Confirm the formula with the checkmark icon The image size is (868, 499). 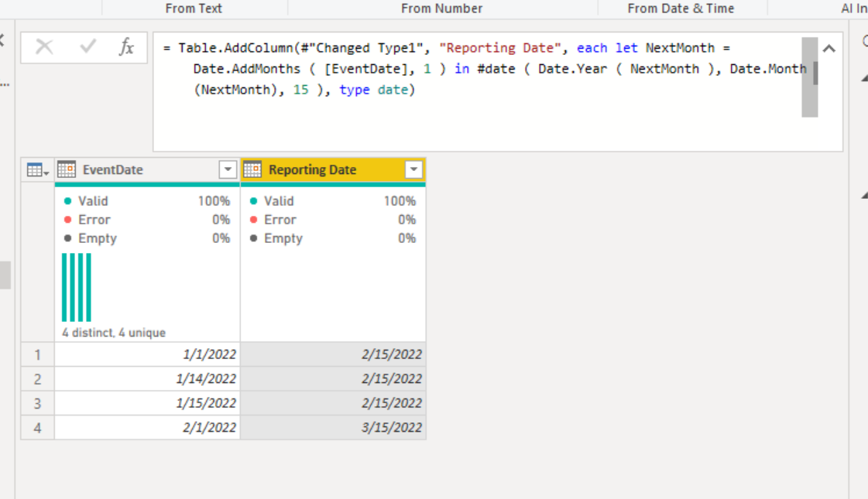[x=87, y=47]
